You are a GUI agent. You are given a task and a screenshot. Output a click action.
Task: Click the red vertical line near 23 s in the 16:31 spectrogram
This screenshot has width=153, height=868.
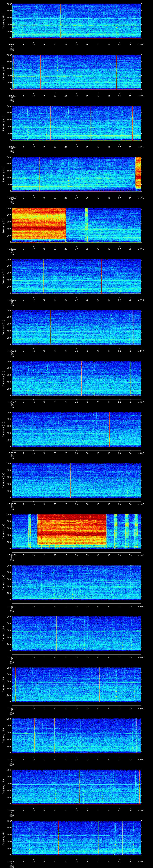tap(61, 21)
